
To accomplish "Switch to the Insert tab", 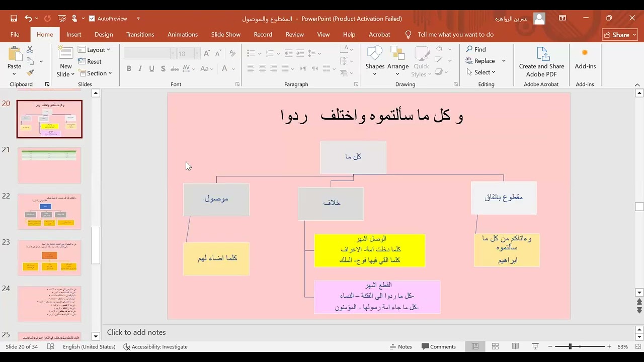I will [73, 35].
